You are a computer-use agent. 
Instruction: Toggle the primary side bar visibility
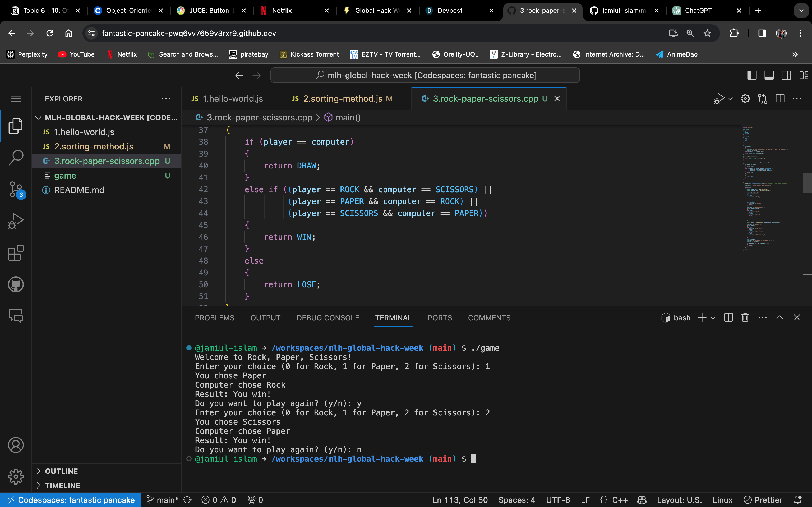pyautogui.click(x=752, y=76)
